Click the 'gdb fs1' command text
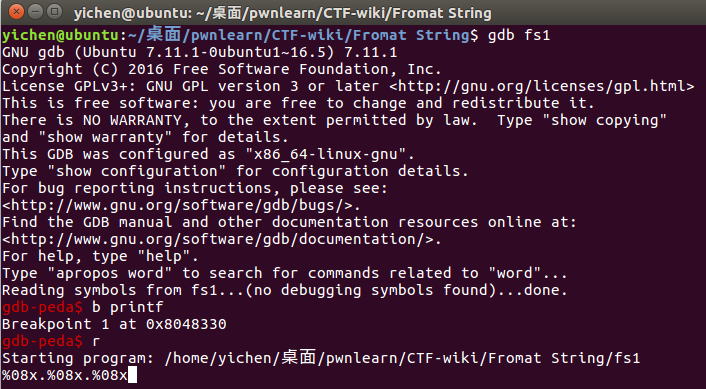 pos(519,35)
